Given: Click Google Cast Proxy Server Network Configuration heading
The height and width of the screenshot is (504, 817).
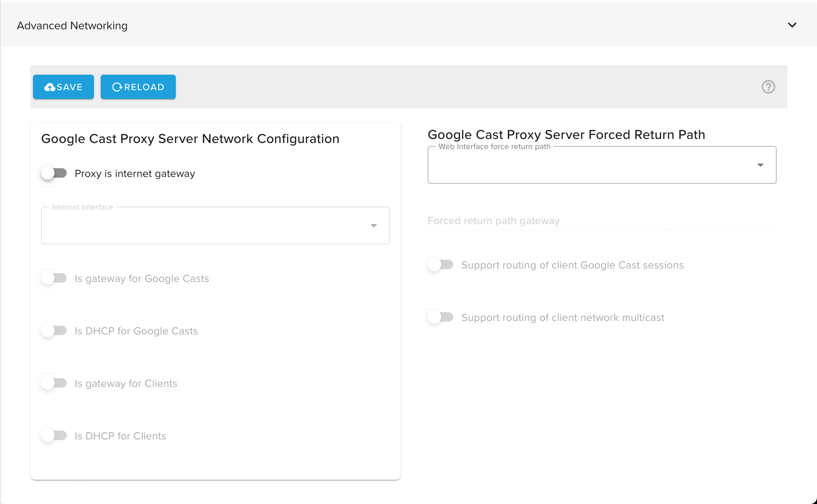Looking at the screenshot, I should coord(190,139).
